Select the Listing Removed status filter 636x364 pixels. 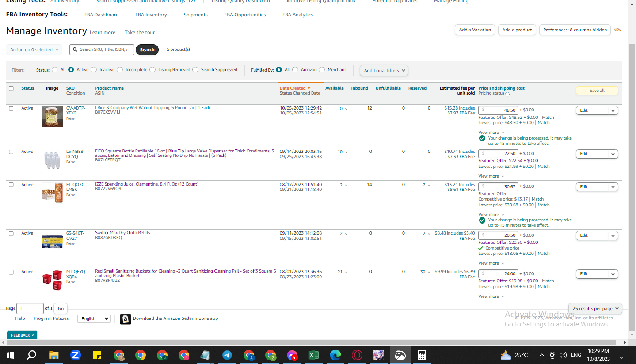(x=152, y=70)
